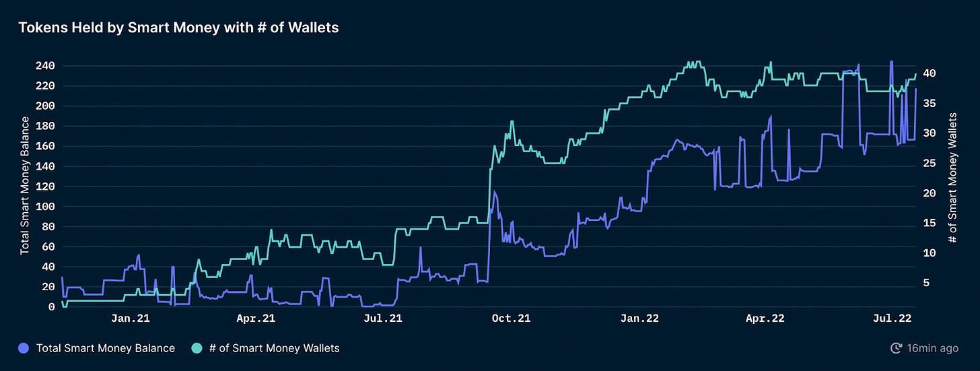Click the right axis title # of Smart Money Wallets

[x=952, y=178]
